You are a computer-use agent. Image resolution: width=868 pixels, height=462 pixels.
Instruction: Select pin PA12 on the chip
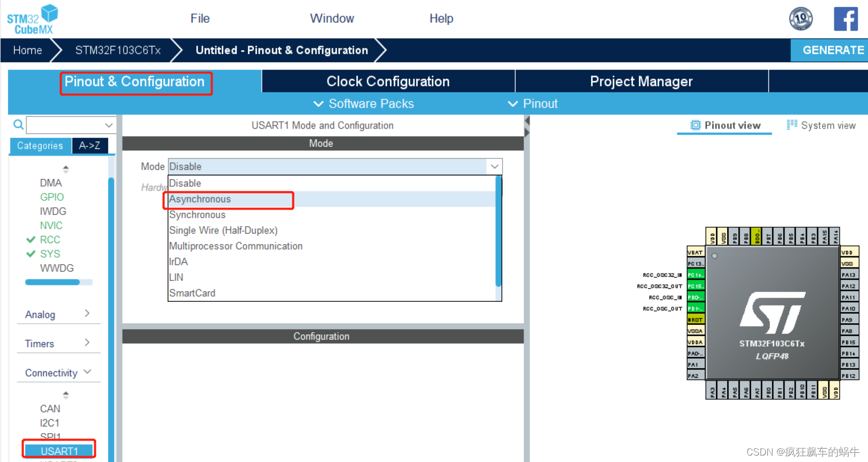pos(849,286)
